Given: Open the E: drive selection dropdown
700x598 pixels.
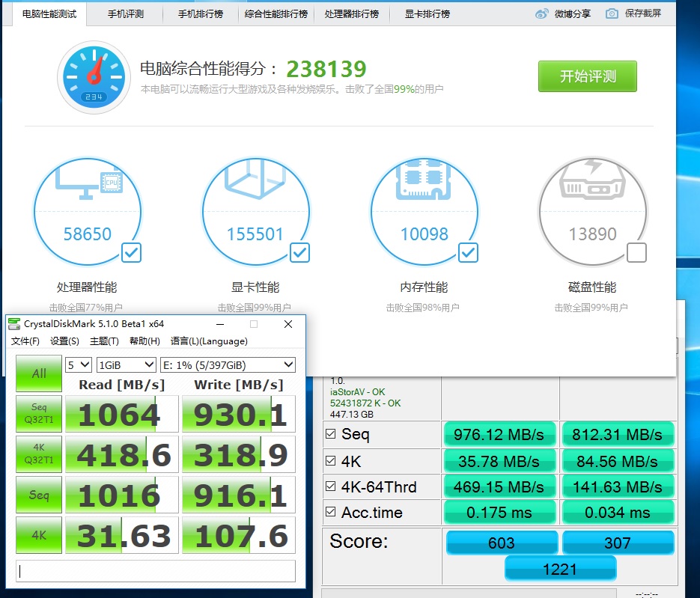Looking at the screenshot, I should pyautogui.click(x=228, y=365).
